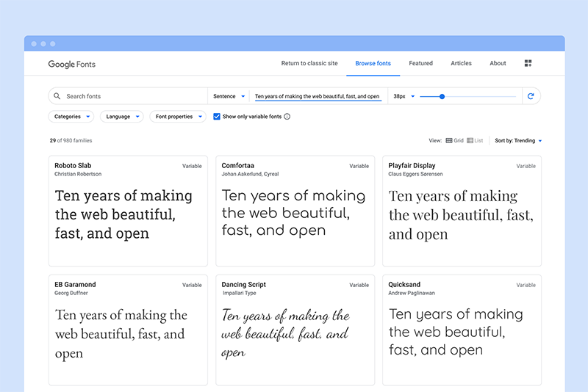The image size is (588, 392).
Task: Open the Roboto Slab font card
Action: pos(128,211)
